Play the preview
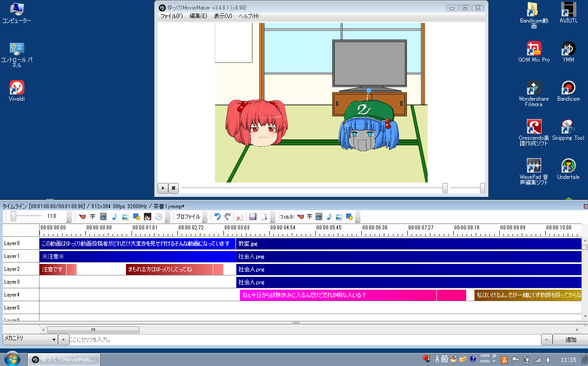The image size is (588, 366). [x=163, y=188]
